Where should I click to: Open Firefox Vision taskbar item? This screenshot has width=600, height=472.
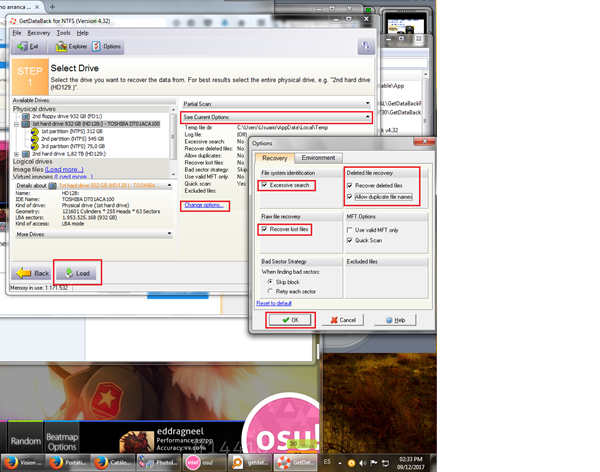22,462
